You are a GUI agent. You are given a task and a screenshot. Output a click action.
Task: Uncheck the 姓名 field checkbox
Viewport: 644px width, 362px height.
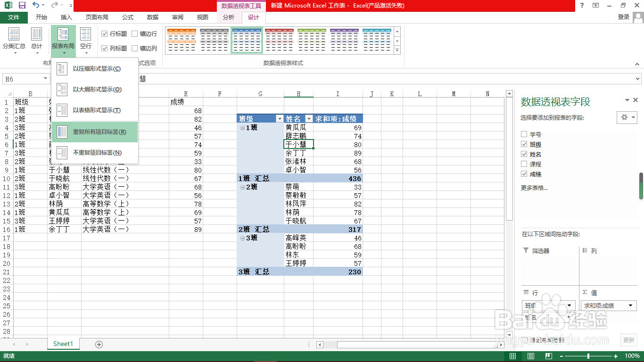524,154
